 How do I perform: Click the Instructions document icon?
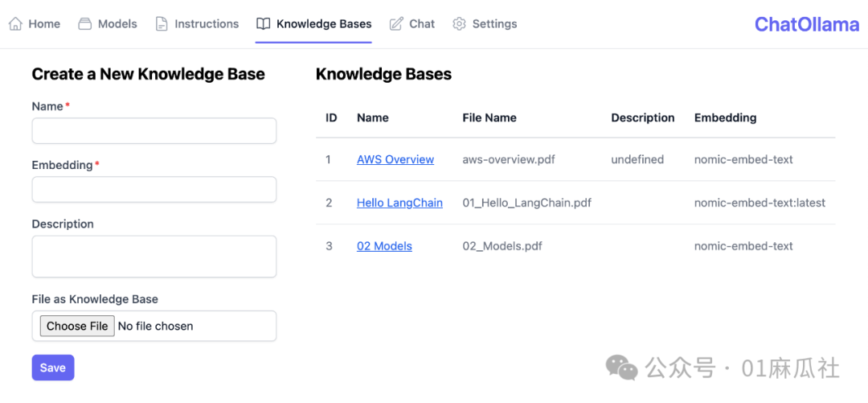point(162,24)
